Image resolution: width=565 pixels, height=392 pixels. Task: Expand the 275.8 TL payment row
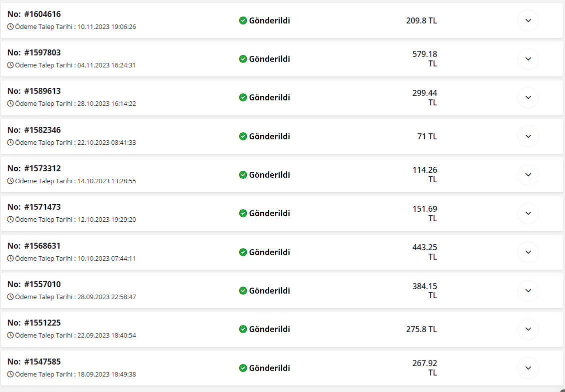(528, 329)
